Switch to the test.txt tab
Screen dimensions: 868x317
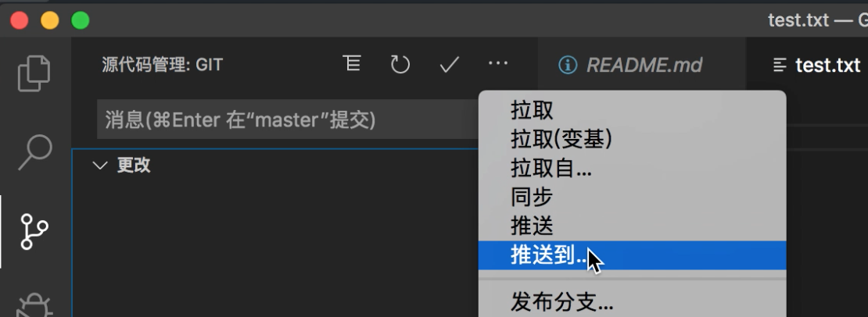click(816, 65)
